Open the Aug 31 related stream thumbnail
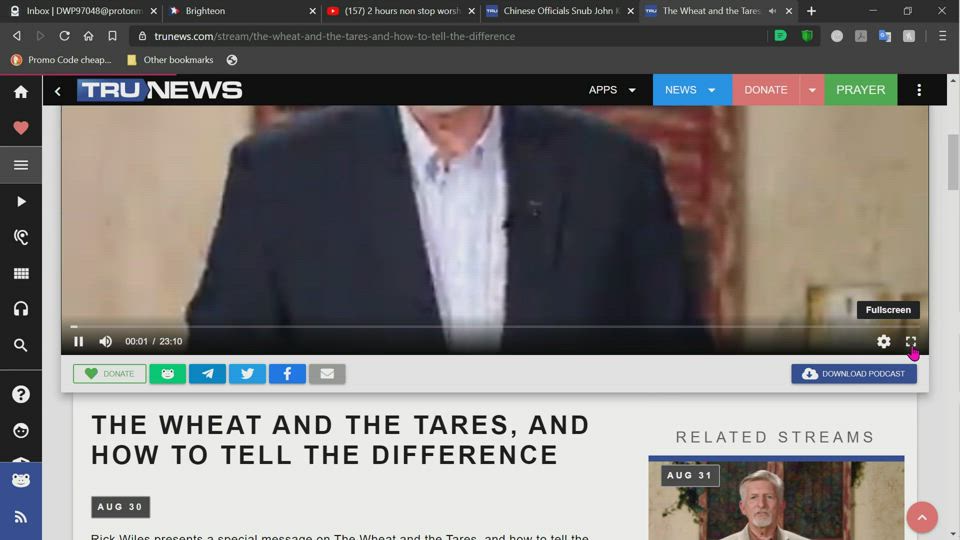960x540 pixels. (x=776, y=498)
